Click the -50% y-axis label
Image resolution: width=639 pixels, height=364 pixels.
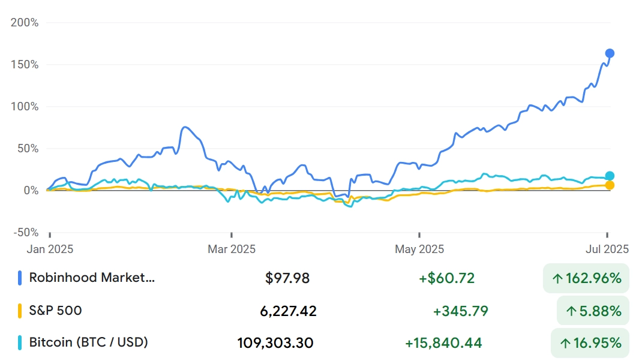point(26,233)
